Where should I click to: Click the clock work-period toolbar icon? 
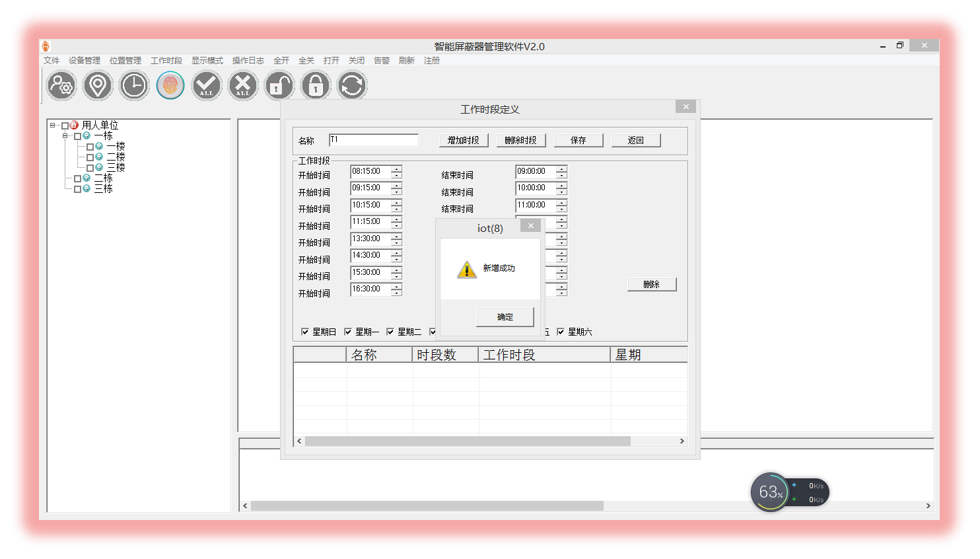click(x=134, y=86)
